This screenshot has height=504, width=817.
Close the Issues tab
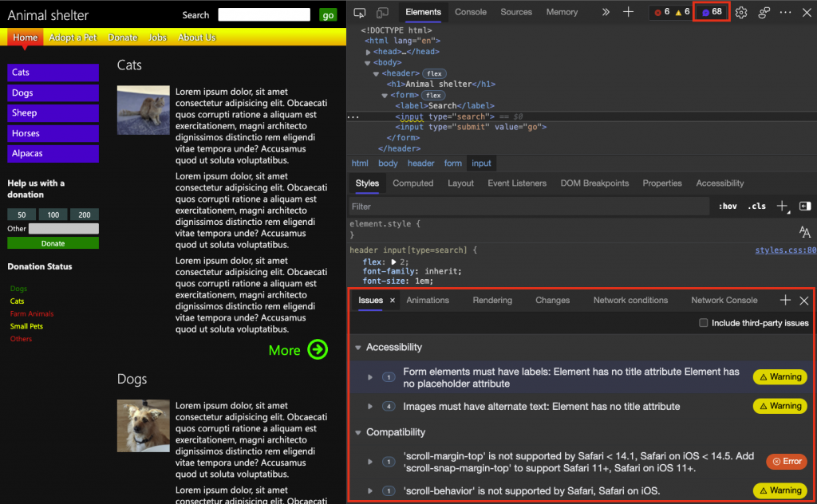pyautogui.click(x=393, y=301)
